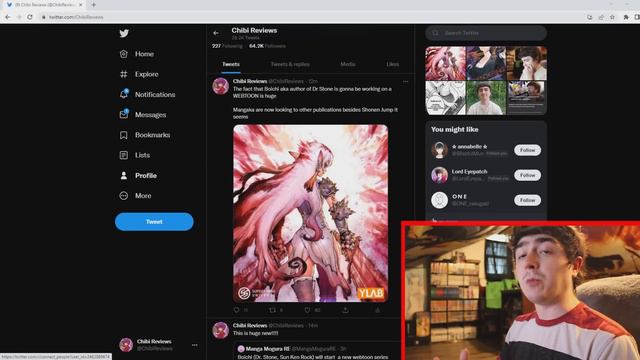Like the Boichi WEBTOON tweet
Screen dimensions: 640x360
308,310
